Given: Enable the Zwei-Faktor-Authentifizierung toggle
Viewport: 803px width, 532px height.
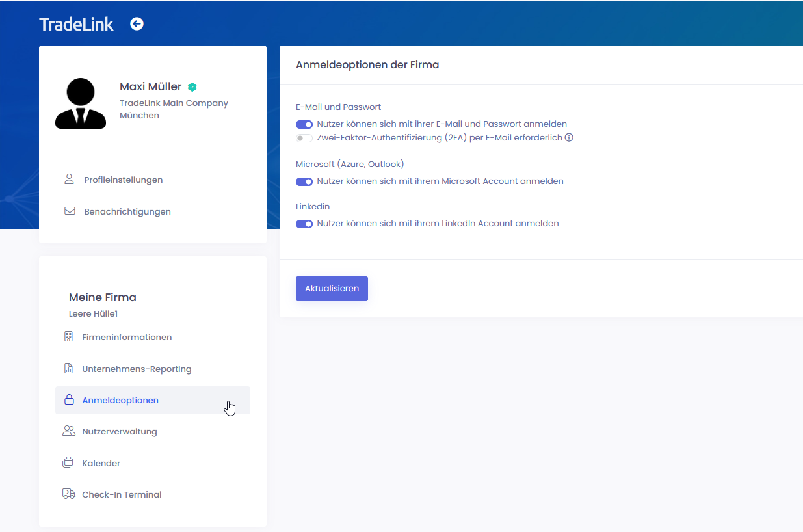Looking at the screenshot, I should coord(304,138).
